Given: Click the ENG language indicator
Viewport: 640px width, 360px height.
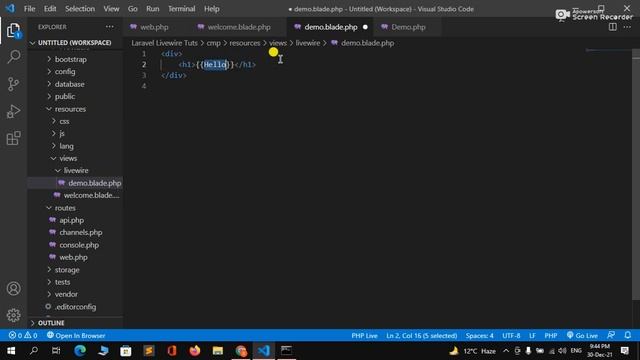Looking at the screenshot, I should [x=576, y=351].
